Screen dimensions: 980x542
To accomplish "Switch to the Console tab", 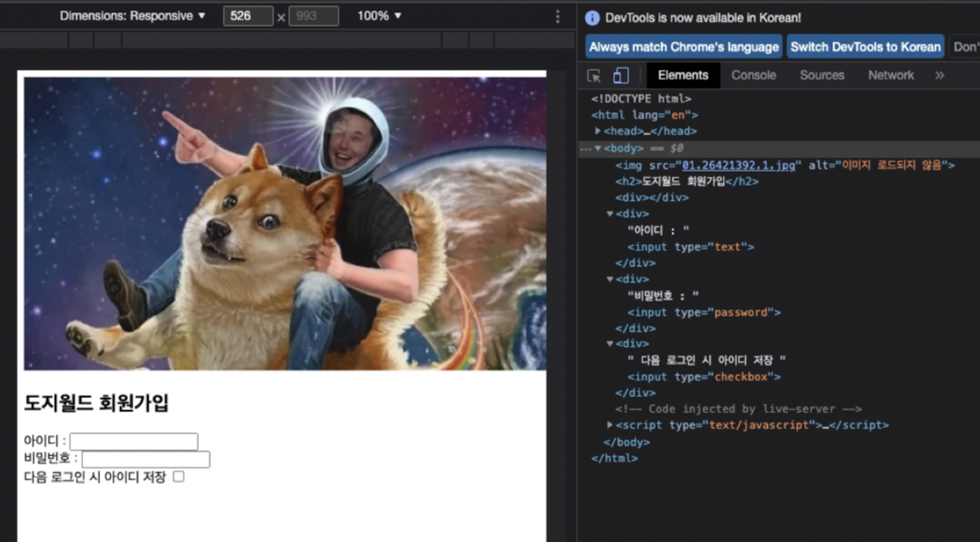I will 753,76.
